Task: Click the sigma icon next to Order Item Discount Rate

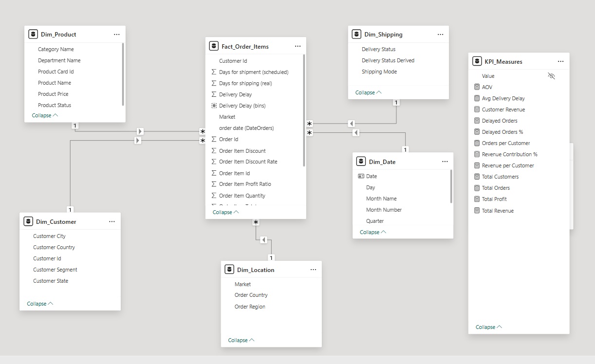Action: (213, 161)
